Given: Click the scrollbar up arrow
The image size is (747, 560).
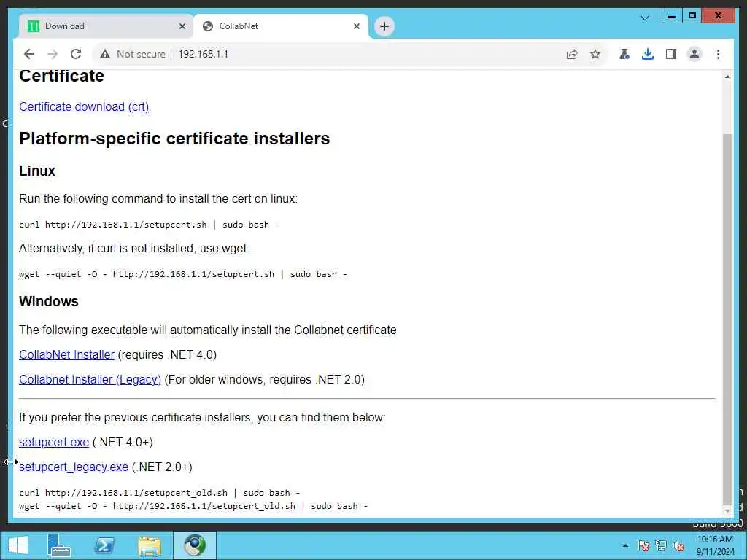Looking at the screenshot, I should coord(727,77).
